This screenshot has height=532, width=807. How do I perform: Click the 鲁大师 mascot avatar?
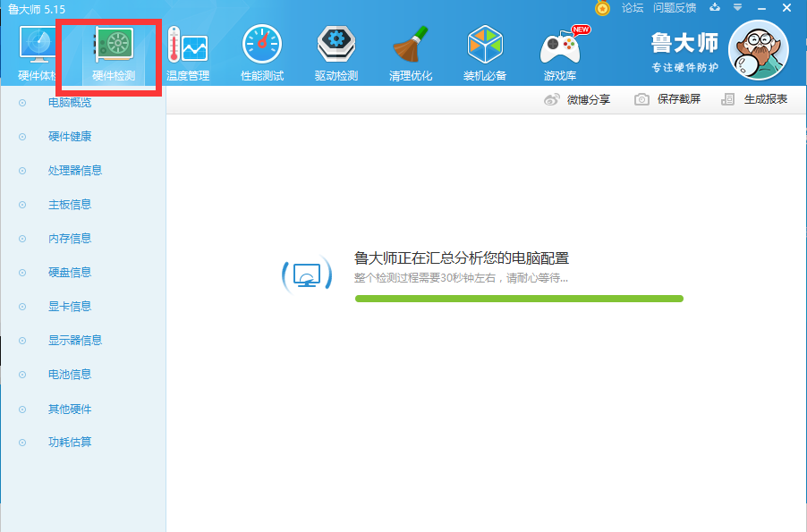pyautogui.click(x=759, y=50)
